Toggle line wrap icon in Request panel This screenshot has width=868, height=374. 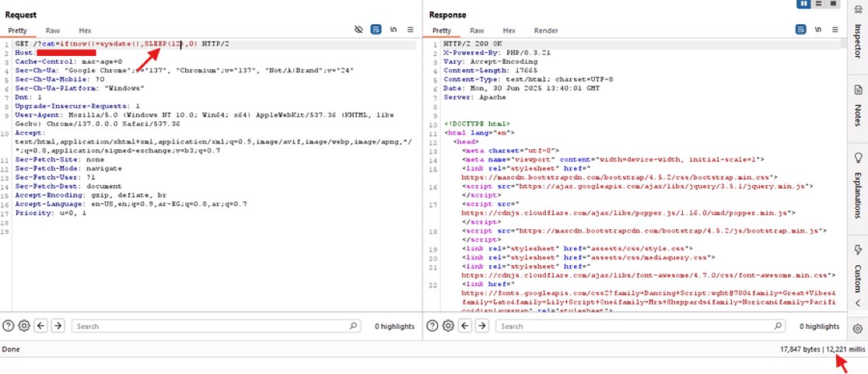pyautogui.click(x=376, y=30)
